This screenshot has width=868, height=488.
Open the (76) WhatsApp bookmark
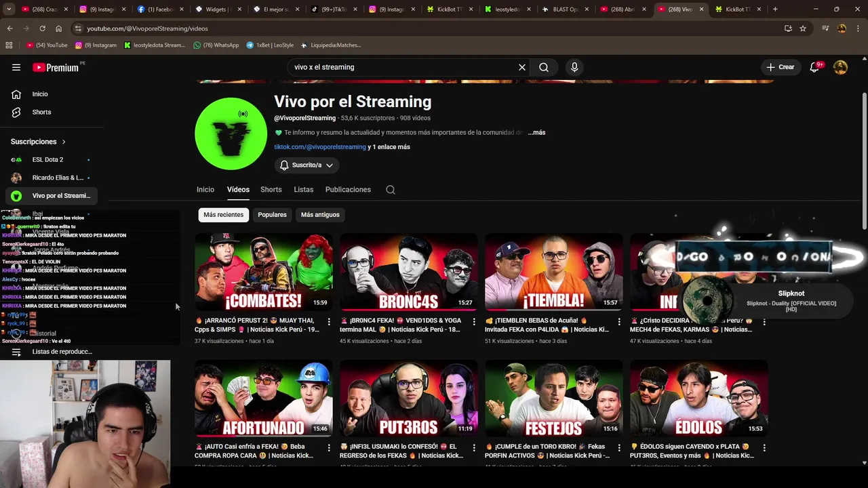216,45
